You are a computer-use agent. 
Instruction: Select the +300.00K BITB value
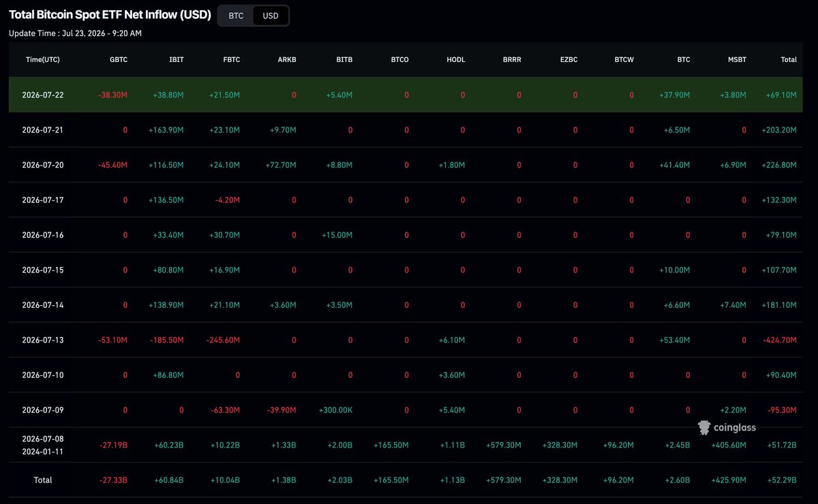(x=335, y=410)
